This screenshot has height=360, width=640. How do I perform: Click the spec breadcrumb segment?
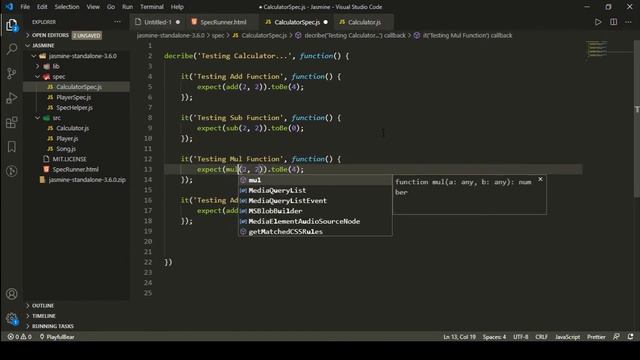218,36
